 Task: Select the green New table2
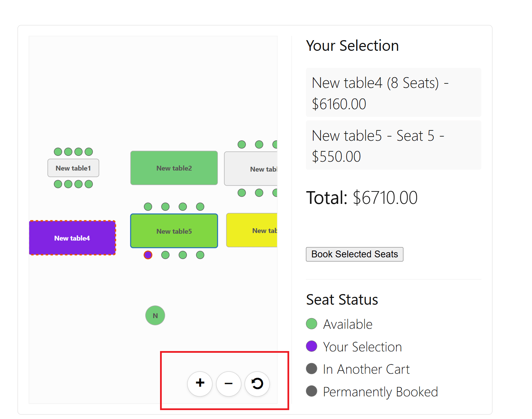(174, 168)
